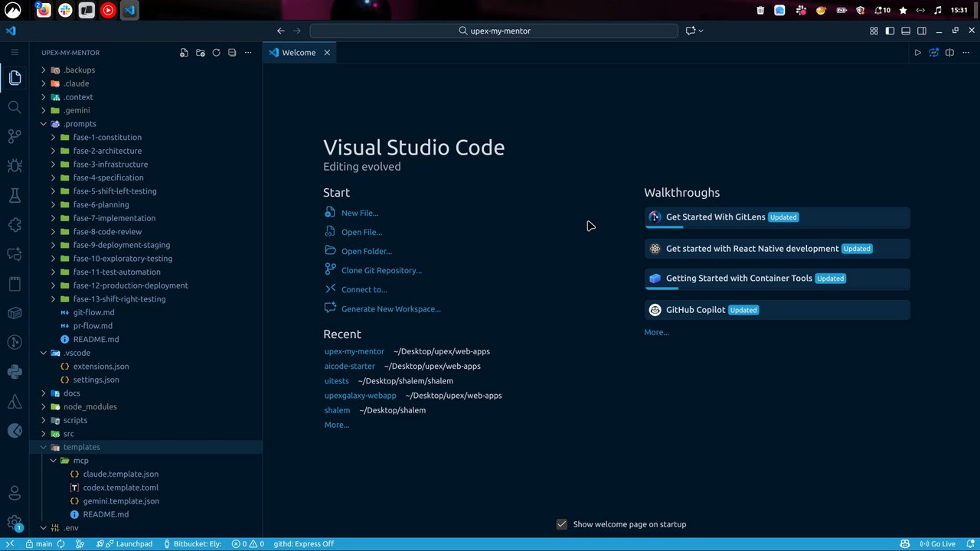
Task: Open the chat dropdown arrow in title bar
Action: 701,31
